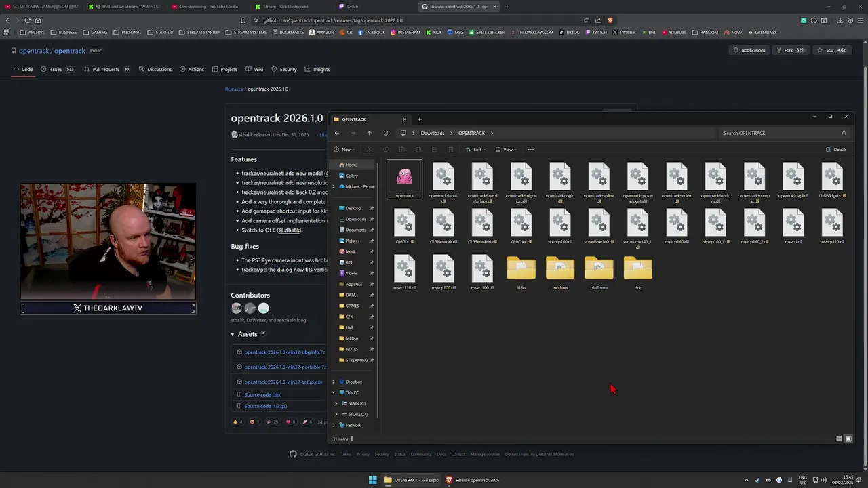Click the Windows Start button
The height and width of the screenshot is (488, 868).
pos(372,480)
